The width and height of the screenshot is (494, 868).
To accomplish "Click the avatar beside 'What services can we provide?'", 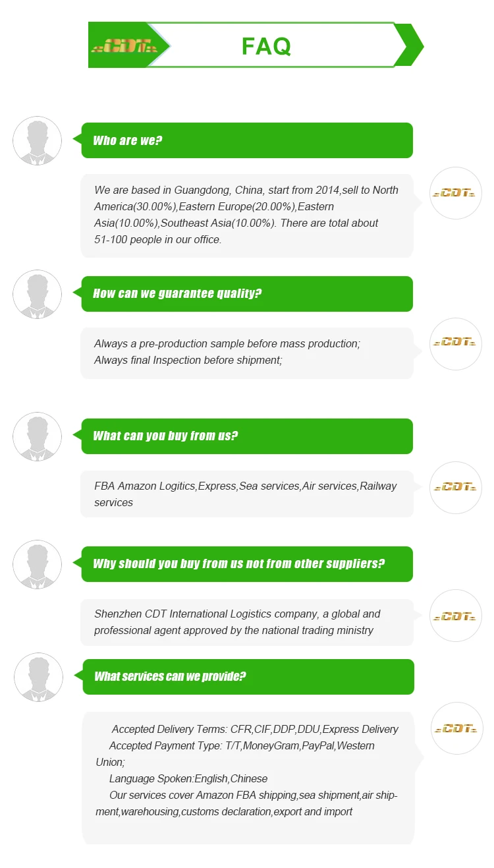I will click(x=39, y=677).
